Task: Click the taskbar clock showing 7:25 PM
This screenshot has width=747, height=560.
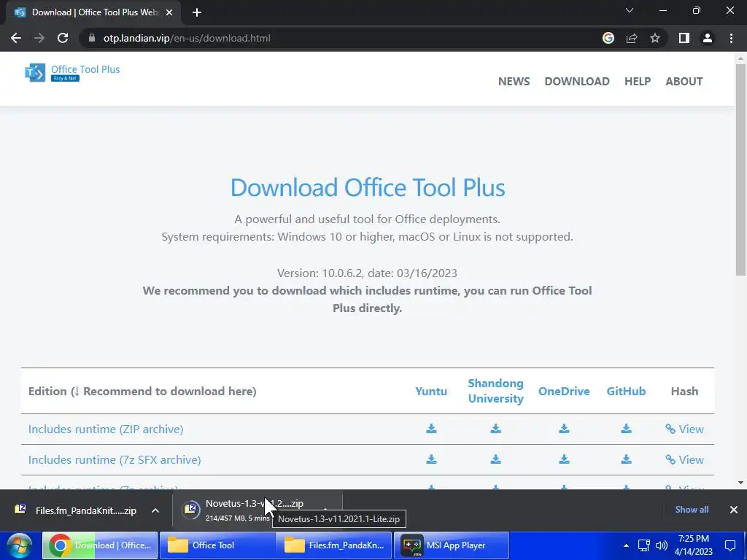Action: tap(694, 545)
